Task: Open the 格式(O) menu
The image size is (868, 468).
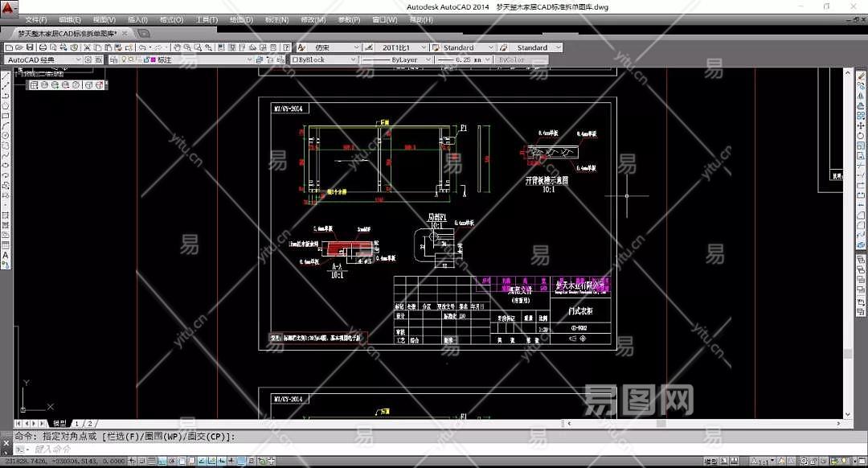Action: click(171, 19)
